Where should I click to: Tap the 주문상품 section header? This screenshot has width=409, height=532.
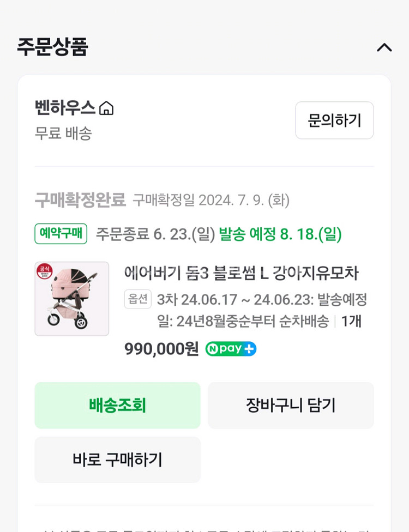click(x=52, y=47)
